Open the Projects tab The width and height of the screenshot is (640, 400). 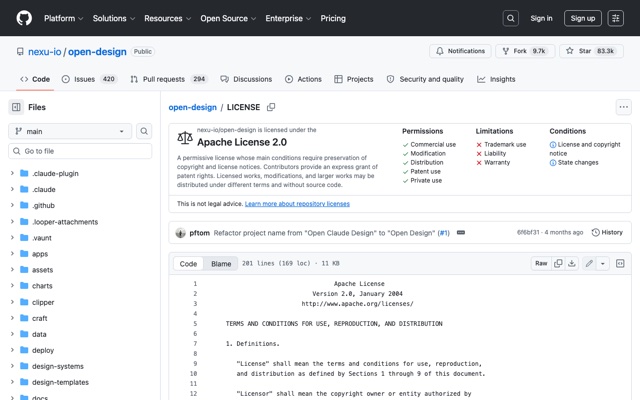pos(353,79)
